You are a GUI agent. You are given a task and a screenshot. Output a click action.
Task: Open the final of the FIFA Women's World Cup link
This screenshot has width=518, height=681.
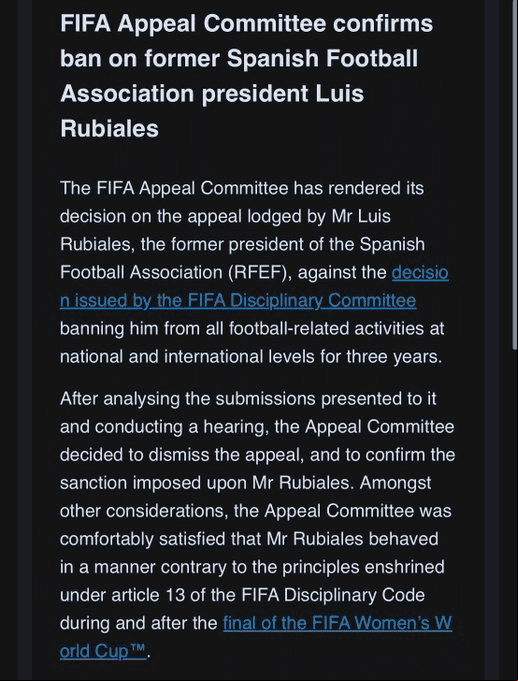pyautogui.click(x=337, y=623)
